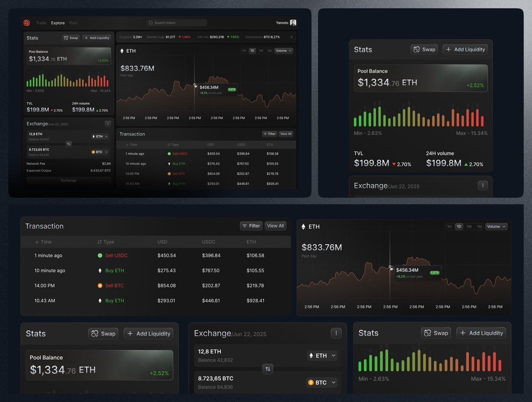The image size is (532, 402).
Task: Click the Type sort icon in enlarged Transaction header
Action: point(99,242)
